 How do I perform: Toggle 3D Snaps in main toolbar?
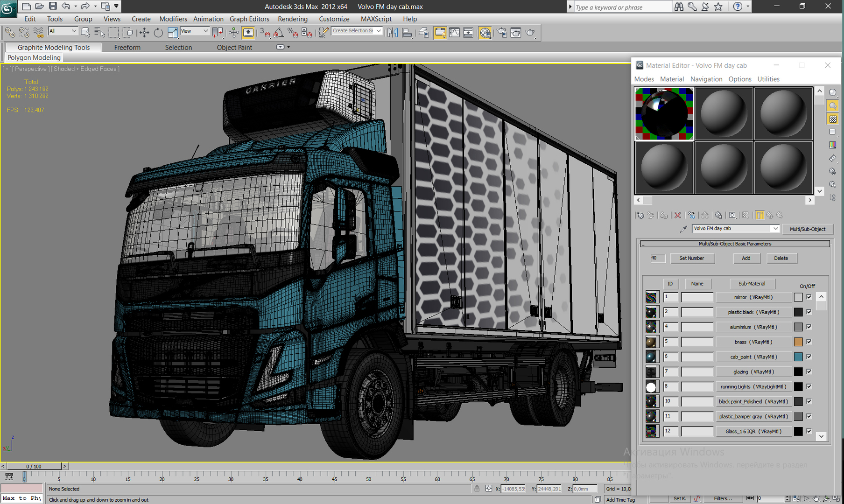[x=265, y=32]
